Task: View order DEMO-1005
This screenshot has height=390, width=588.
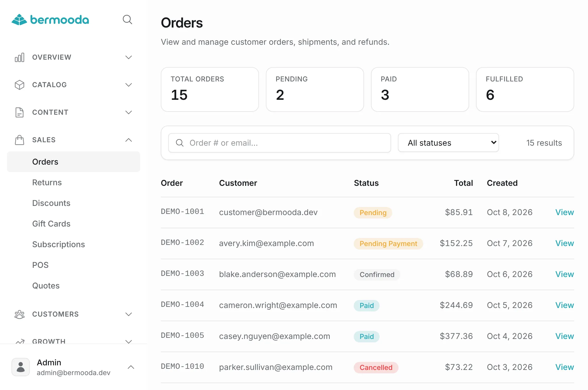Action: (564, 336)
